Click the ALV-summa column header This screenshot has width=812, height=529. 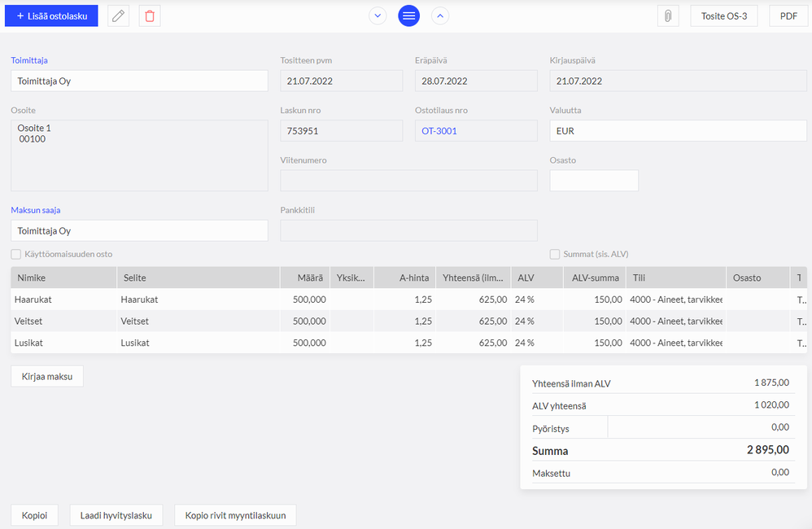(x=595, y=278)
